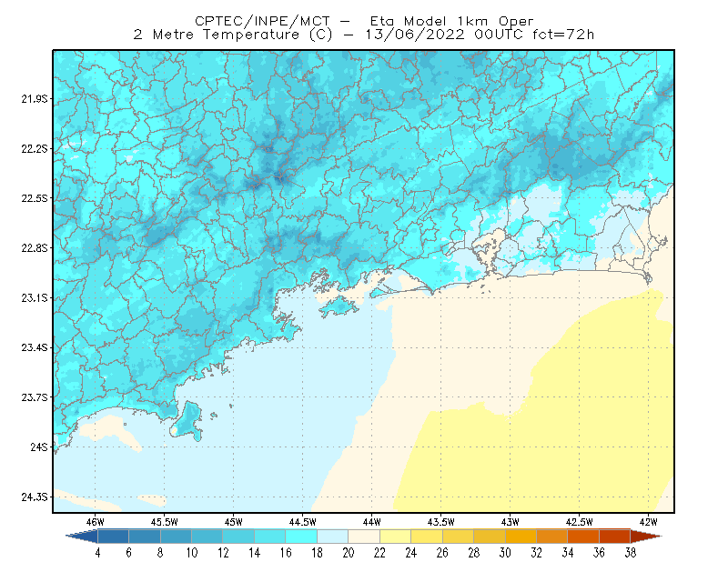The image size is (728, 562).
Task: Click the 22.8S latitude label
Action: 35,248
